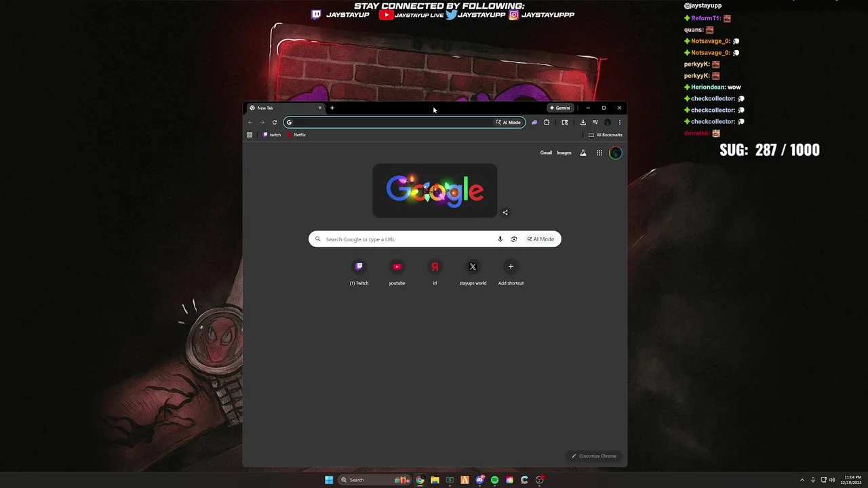Open Discord from the taskbar

tap(480, 480)
